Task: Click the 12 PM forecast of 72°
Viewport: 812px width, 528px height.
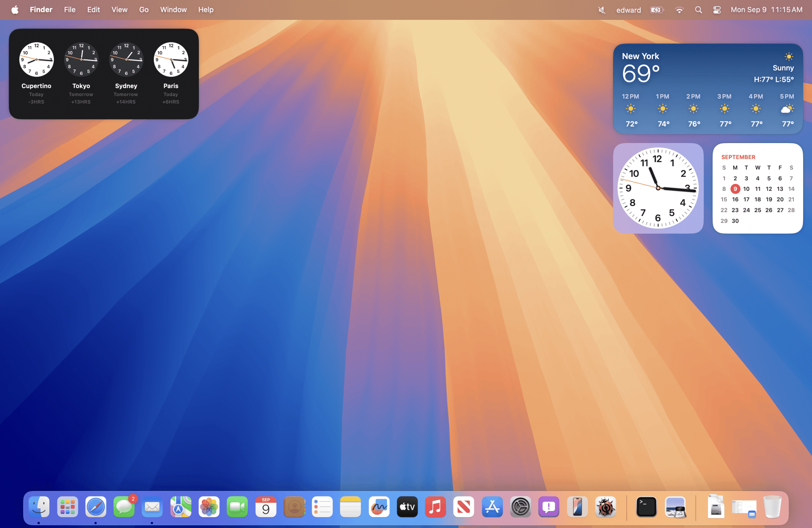Action: (631, 110)
